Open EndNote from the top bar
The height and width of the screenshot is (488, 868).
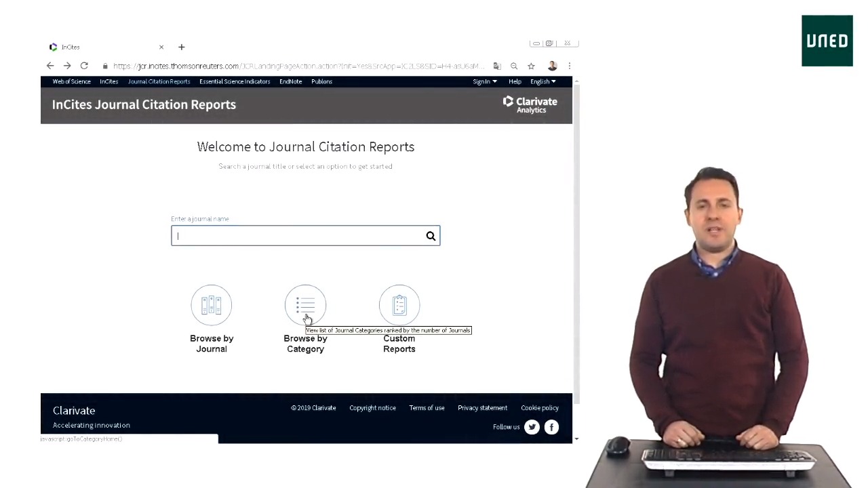point(290,81)
